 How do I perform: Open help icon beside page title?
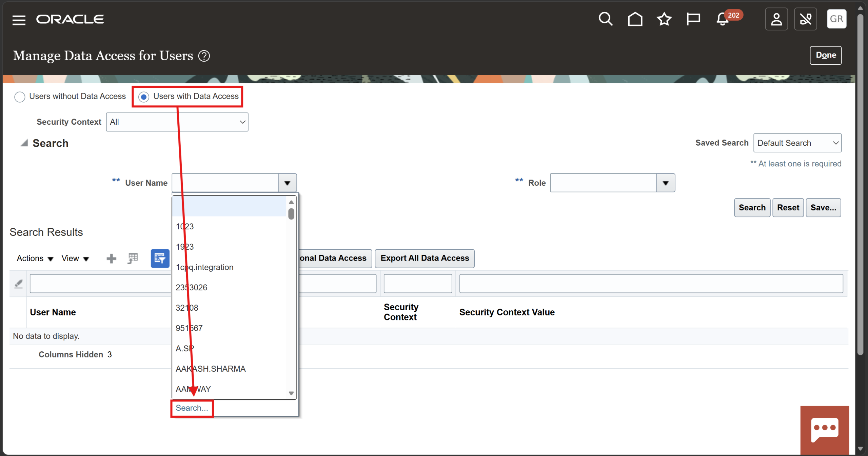(204, 56)
